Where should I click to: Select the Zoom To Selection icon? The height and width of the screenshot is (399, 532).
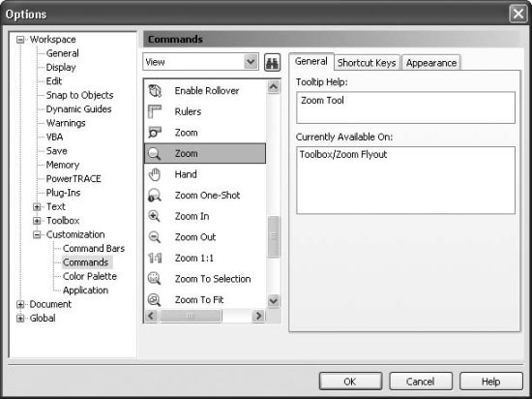155,279
